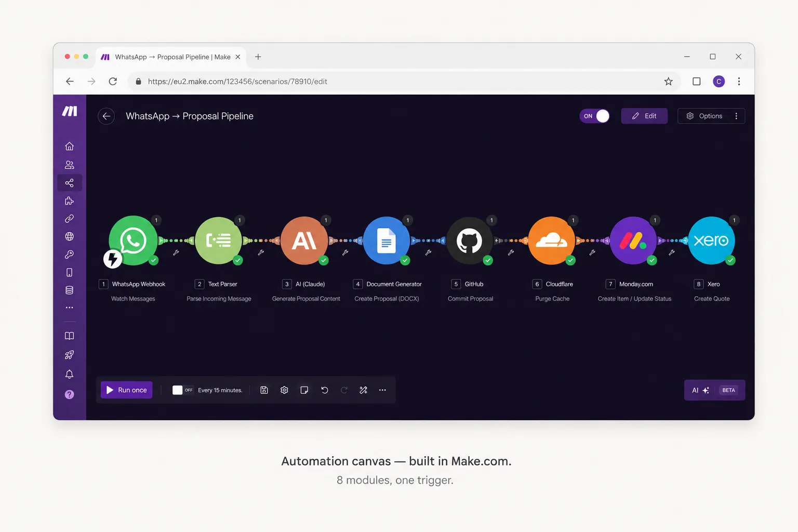Reload the page
798x532 pixels.
click(113, 82)
